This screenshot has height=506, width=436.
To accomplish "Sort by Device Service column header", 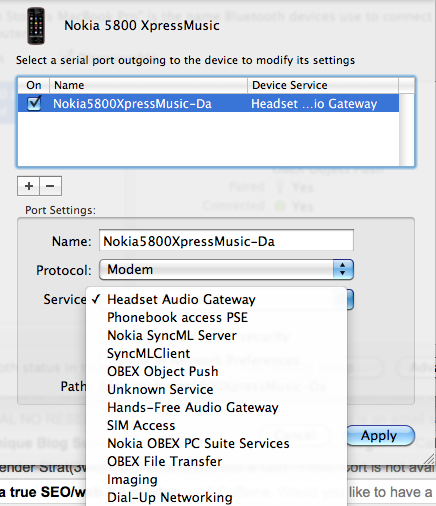I will point(323,85).
